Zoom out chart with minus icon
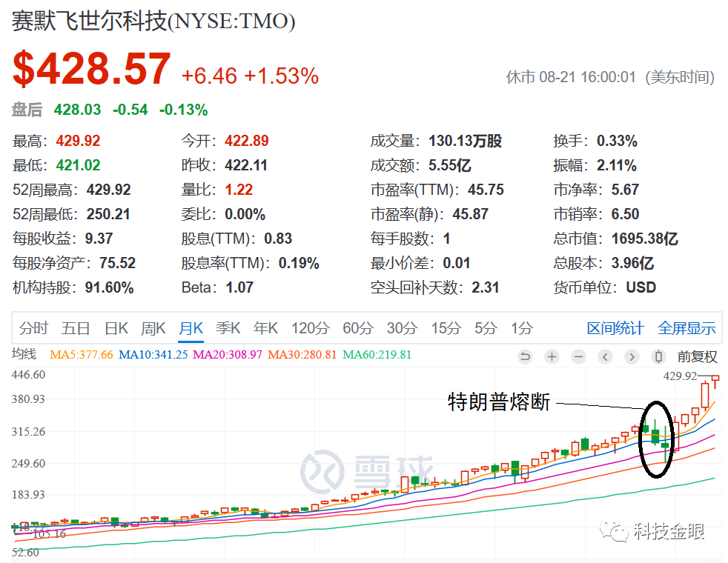728x563 pixels. (578, 356)
